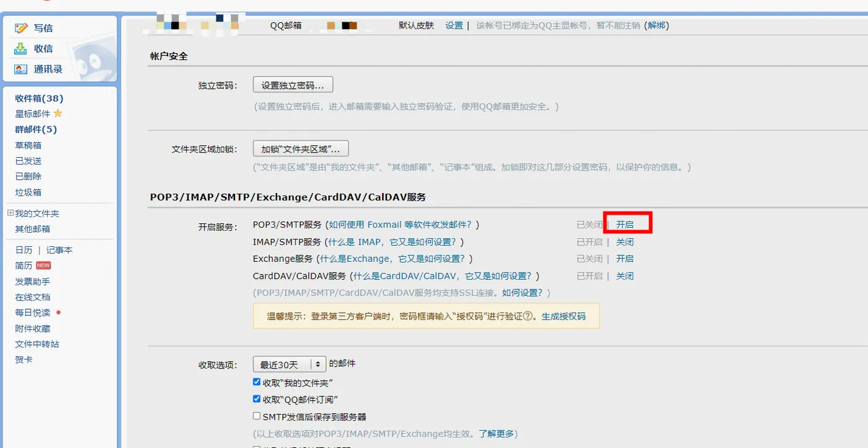Click 生成授权码 link
This screenshot has height=448, width=868.
[564, 316]
